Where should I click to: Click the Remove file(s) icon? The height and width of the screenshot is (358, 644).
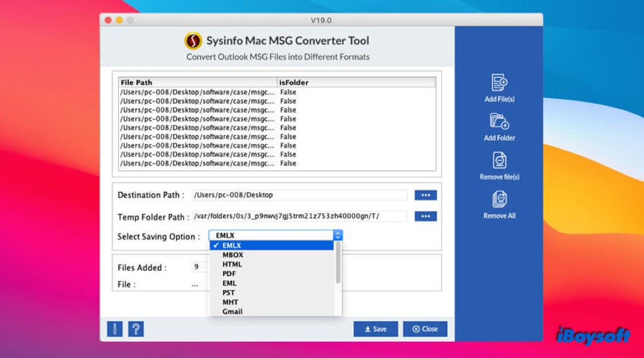click(499, 160)
